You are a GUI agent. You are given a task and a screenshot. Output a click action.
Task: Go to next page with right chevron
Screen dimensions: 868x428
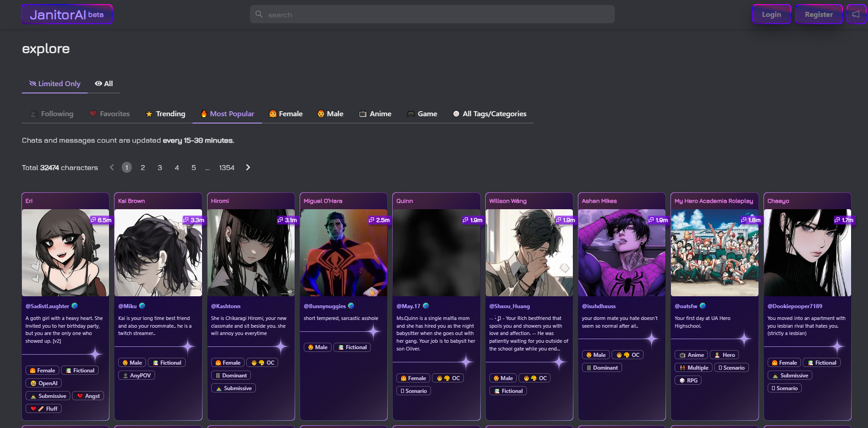[248, 168]
